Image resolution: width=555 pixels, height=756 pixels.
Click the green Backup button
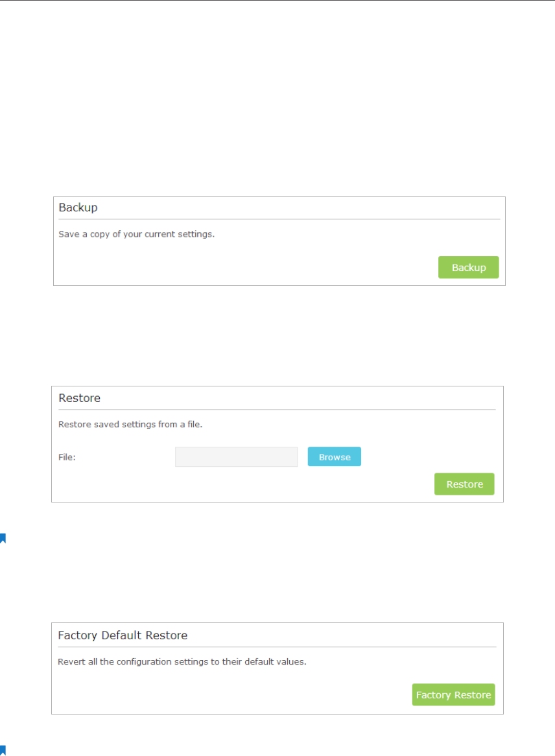[468, 267]
